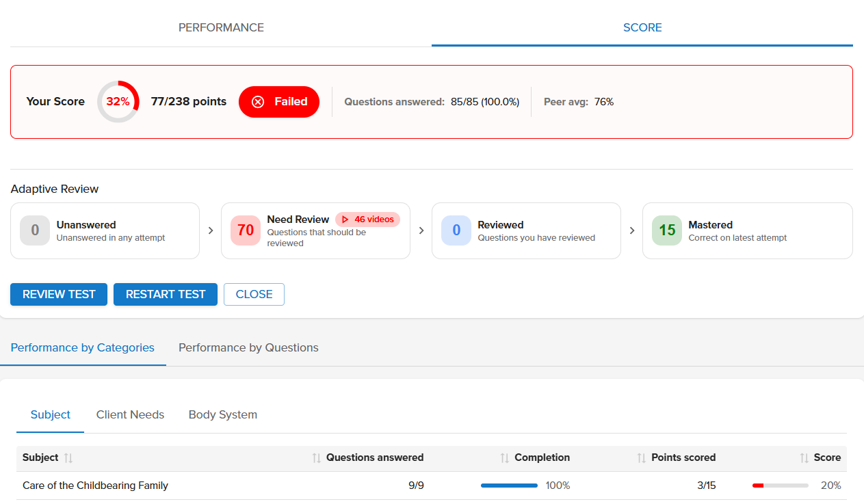Click the circled X icon in the Failed badge
Screen dimensions: 864x504
[x=258, y=101]
